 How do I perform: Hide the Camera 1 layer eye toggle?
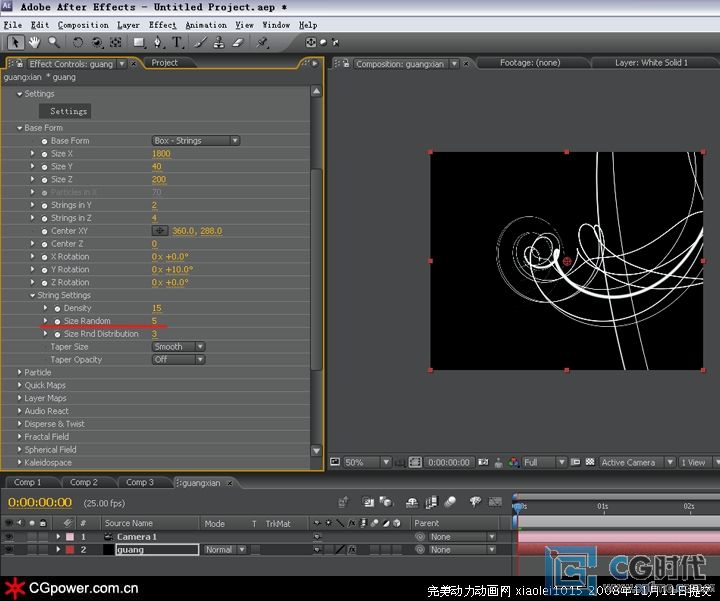tap(9, 536)
